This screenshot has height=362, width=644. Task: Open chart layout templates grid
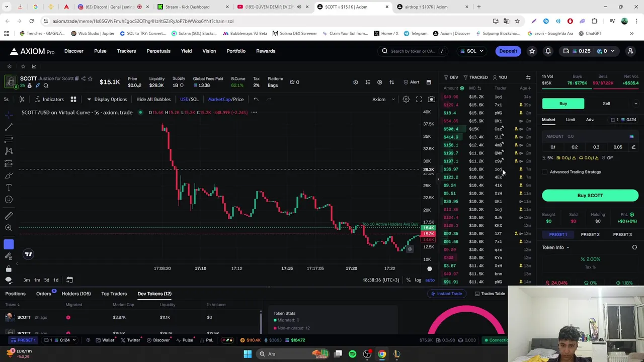coord(73,99)
